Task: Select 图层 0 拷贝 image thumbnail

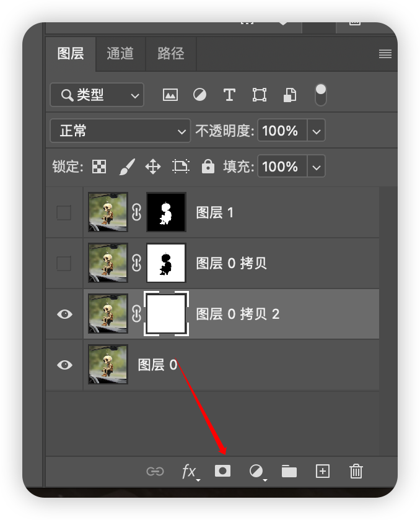Action: 108,263
